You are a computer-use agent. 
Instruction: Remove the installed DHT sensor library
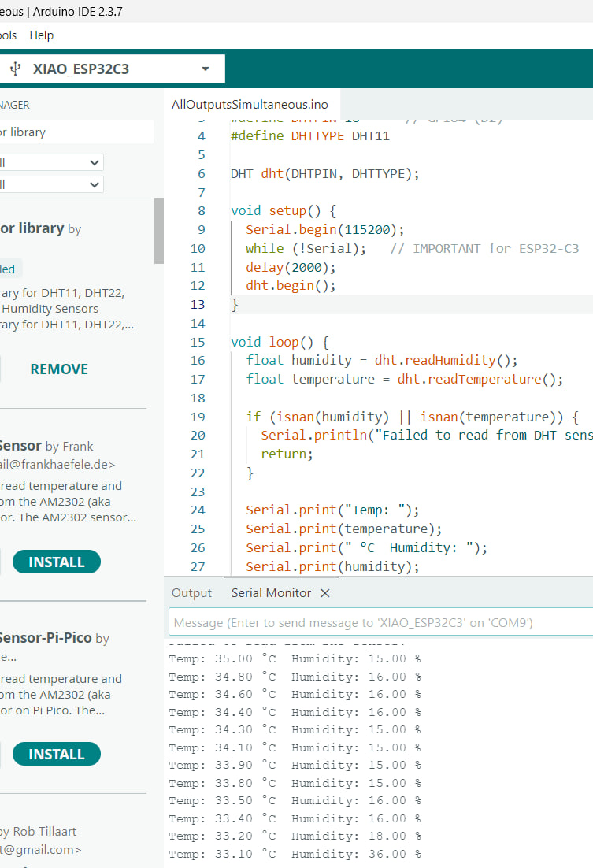[59, 369]
